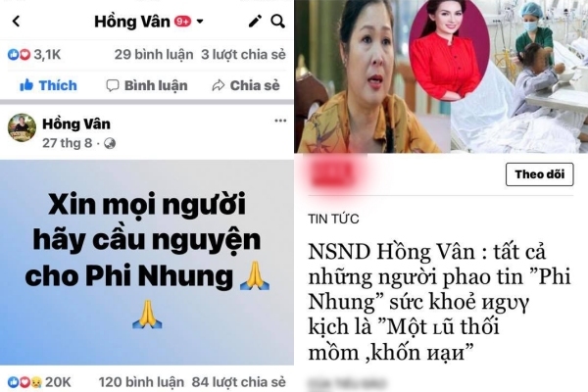Follow the page with Theo dõi
The width and height of the screenshot is (588, 392).
(540, 174)
